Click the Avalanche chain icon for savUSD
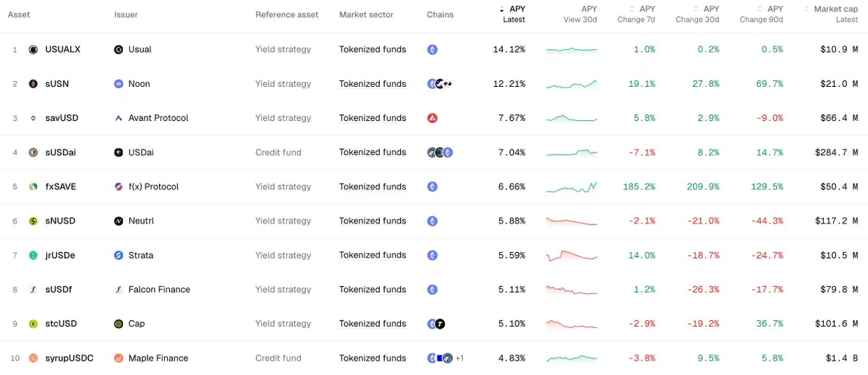The height and width of the screenshot is (375, 868). click(433, 118)
